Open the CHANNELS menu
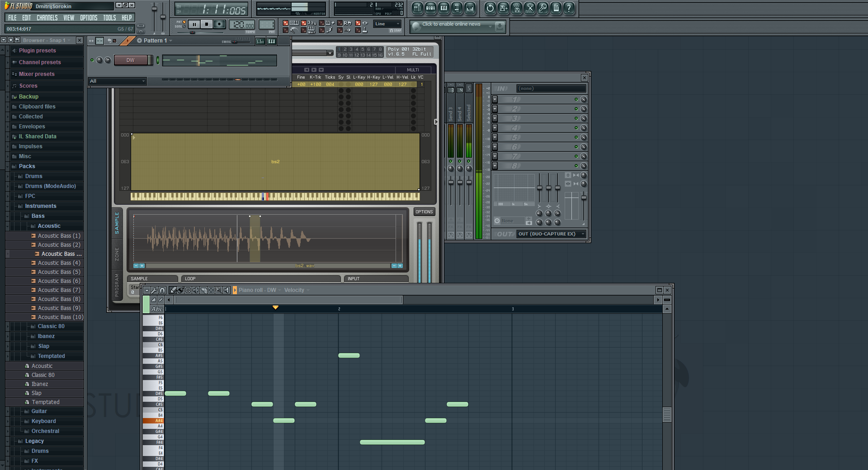This screenshot has width=868, height=470. pos(47,18)
